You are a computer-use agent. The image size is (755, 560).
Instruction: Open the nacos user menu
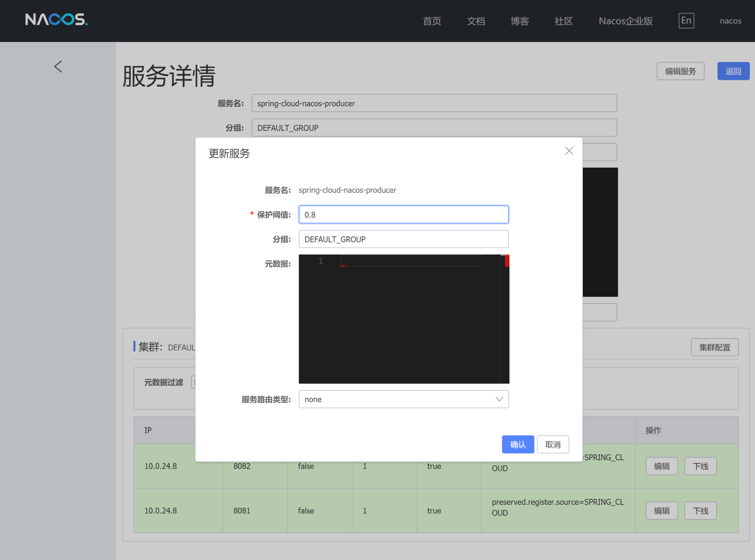tap(730, 21)
